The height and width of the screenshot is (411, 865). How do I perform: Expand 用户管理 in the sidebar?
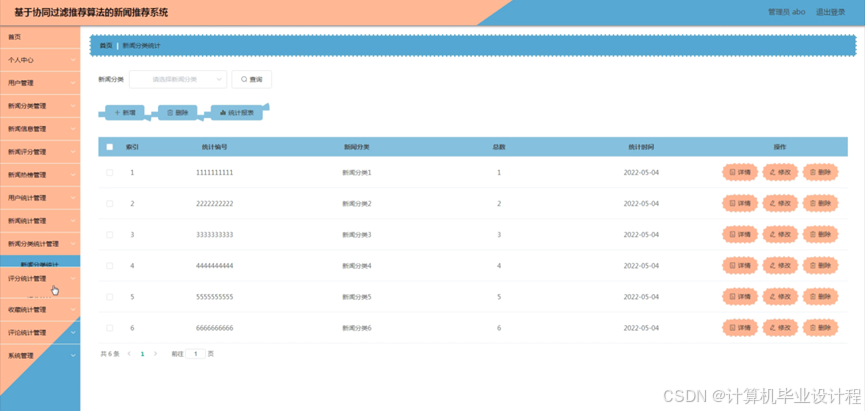point(40,83)
